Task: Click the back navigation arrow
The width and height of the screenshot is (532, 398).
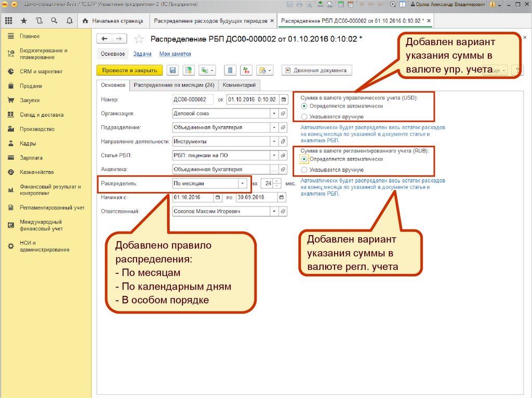Action: 105,39
